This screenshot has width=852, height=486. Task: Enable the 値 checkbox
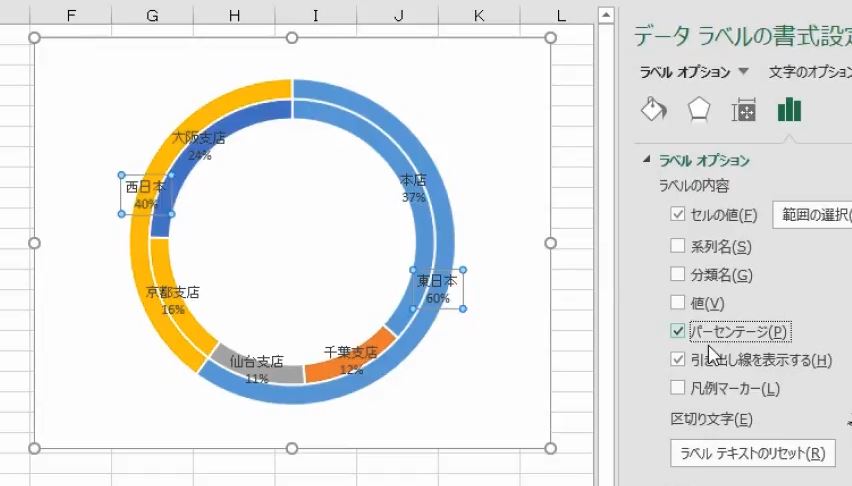678,302
